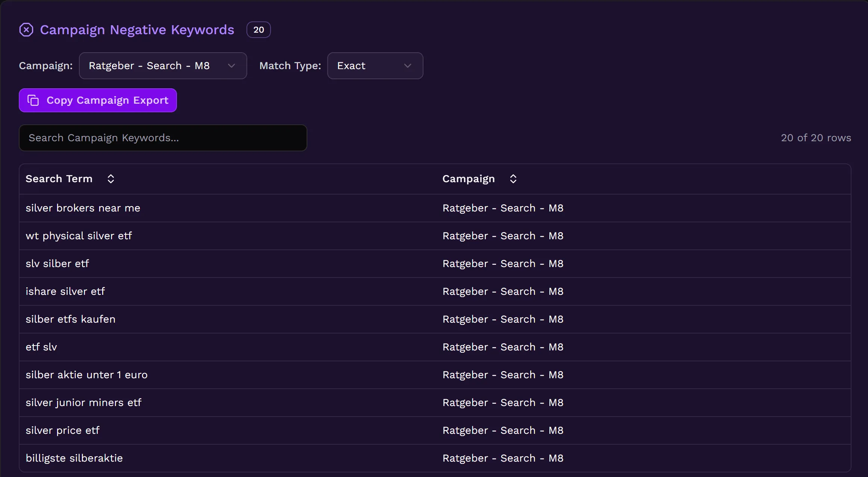This screenshot has height=477, width=868.
Task: Open the Campaign dropdown showing Ratgeber - Search - M8
Action: click(x=162, y=66)
